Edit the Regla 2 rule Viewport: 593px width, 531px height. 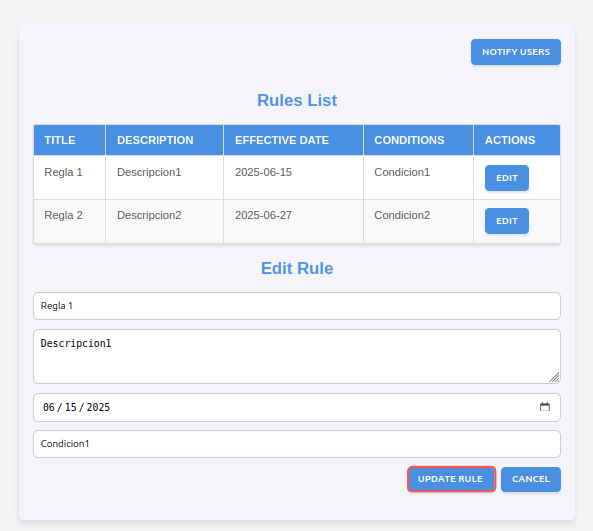(x=507, y=221)
